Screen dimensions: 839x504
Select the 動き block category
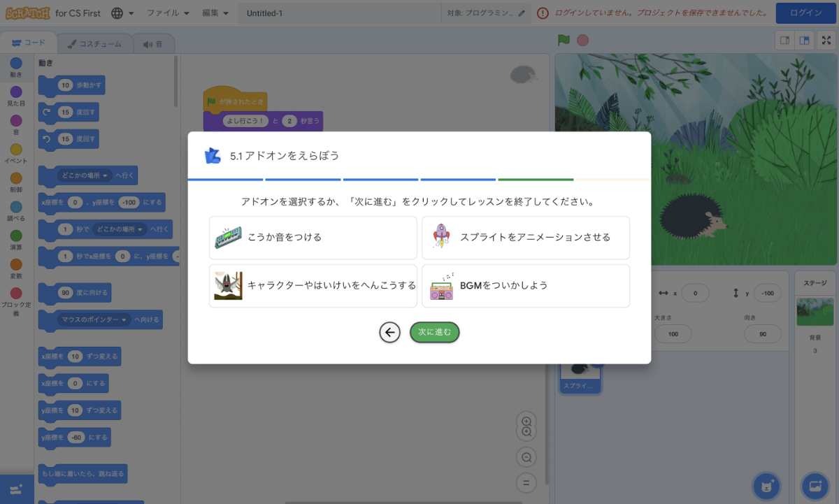click(x=15, y=66)
